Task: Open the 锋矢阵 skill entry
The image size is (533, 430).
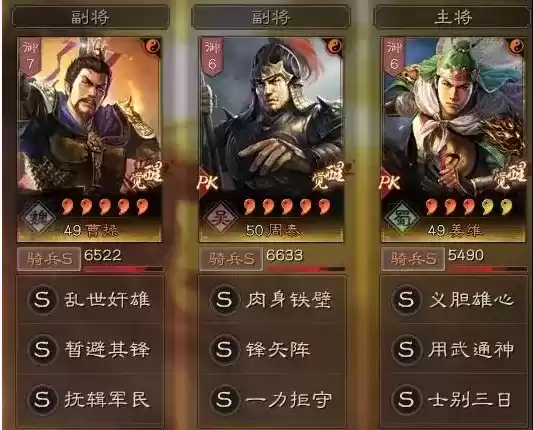Action: pos(272,349)
